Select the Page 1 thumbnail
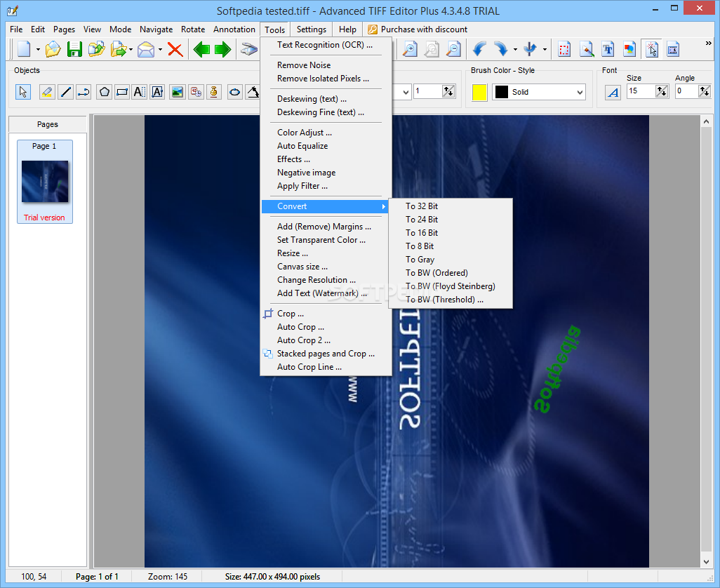The image size is (720, 588). (x=45, y=181)
